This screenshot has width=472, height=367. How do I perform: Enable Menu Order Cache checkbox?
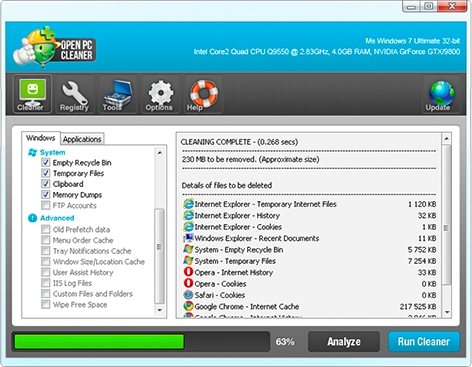45,240
